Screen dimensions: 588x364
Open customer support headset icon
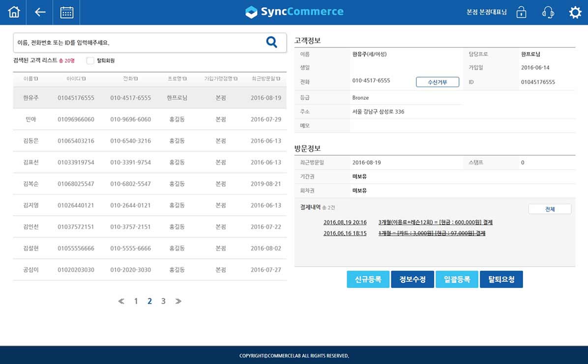(x=548, y=12)
